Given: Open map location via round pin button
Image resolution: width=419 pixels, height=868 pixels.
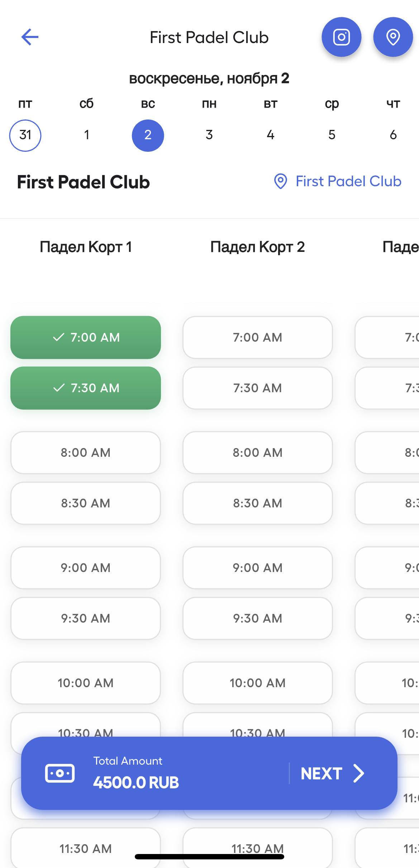Looking at the screenshot, I should click(x=393, y=37).
